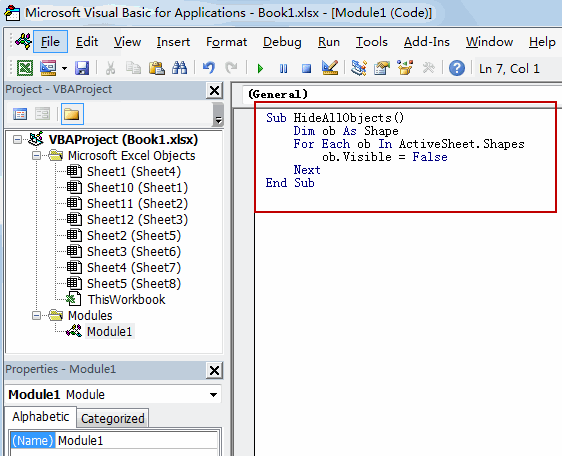Image resolution: width=562 pixels, height=456 pixels.
Task: Save the workbook with Save icon
Action: [82, 68]
